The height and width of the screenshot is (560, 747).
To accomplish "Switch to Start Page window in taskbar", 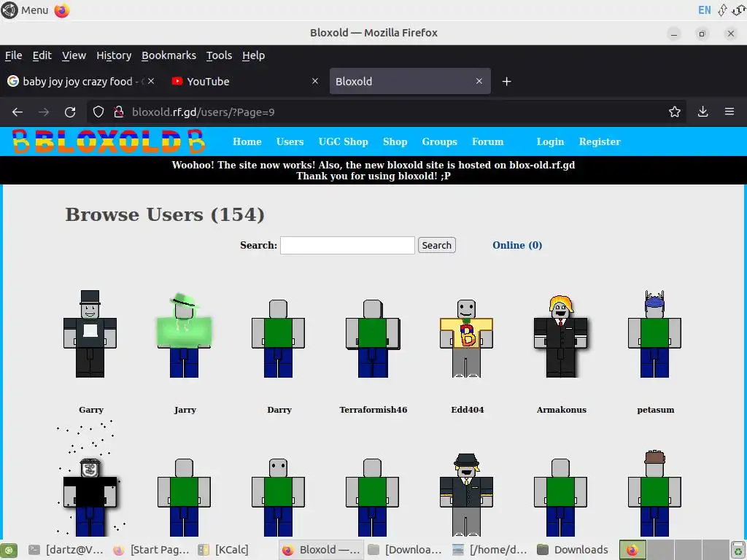I will 152,550.
